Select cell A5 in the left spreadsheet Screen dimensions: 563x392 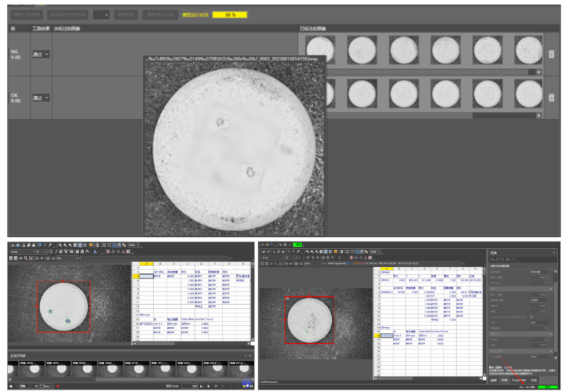[x=146, y=276]
